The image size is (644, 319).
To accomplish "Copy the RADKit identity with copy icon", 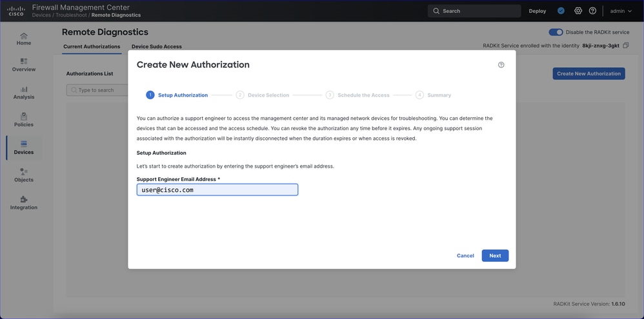I will 625,46.
